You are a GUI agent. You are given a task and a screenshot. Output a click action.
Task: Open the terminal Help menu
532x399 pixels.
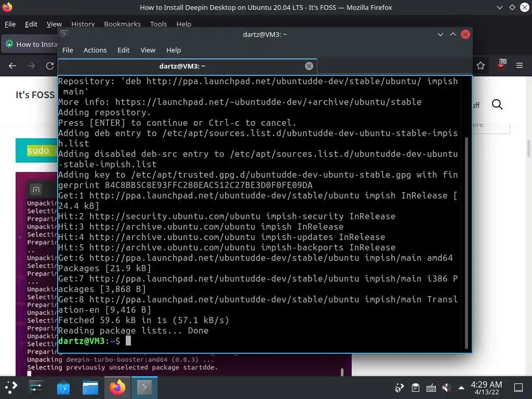point(174,50)
